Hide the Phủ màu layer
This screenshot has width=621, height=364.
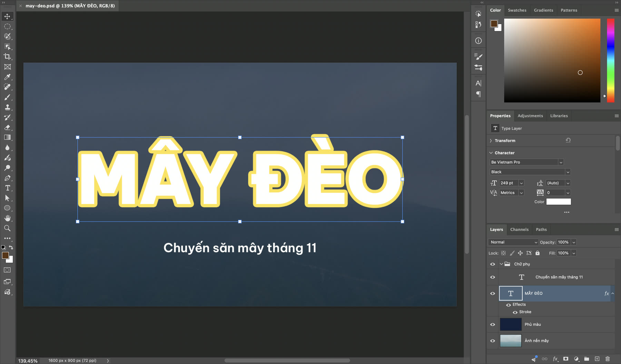tap(493, 324)
